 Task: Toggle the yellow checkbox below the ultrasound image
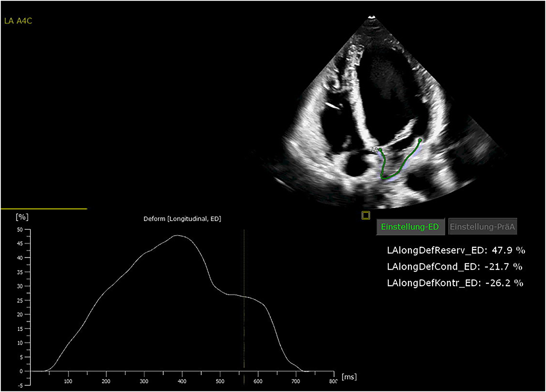(366, 215)
